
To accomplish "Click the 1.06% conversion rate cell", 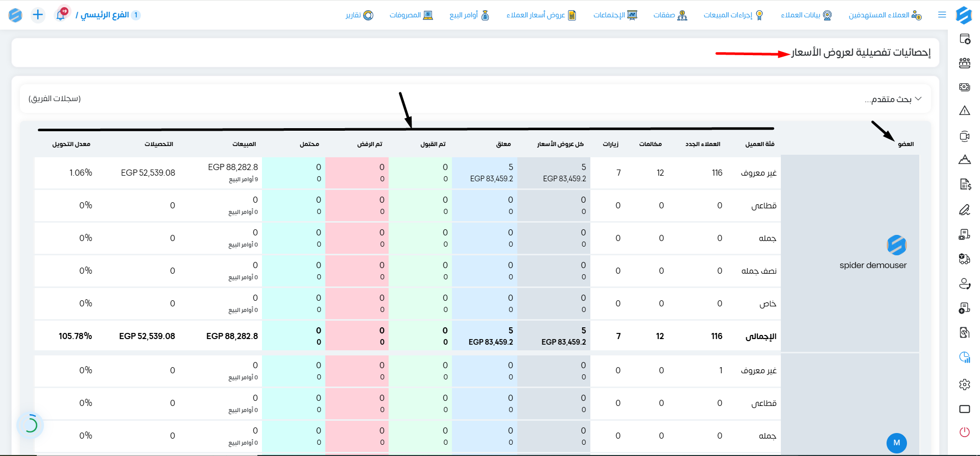I will 81,173.
